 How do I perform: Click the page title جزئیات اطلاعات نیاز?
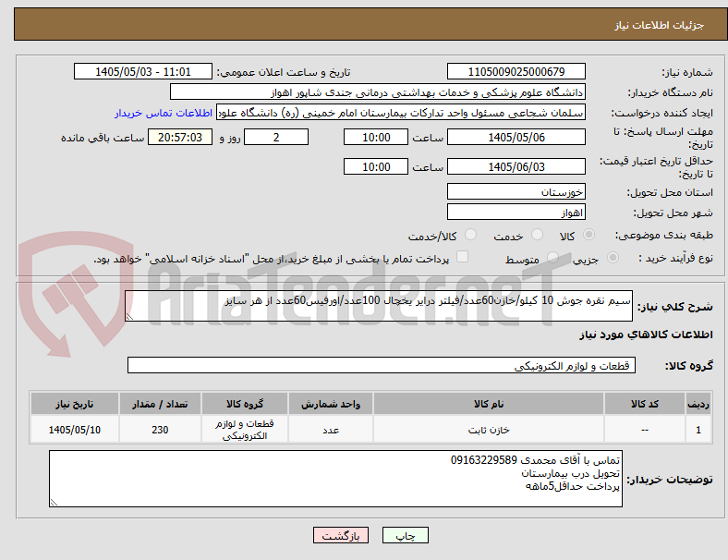click(660, 25)
